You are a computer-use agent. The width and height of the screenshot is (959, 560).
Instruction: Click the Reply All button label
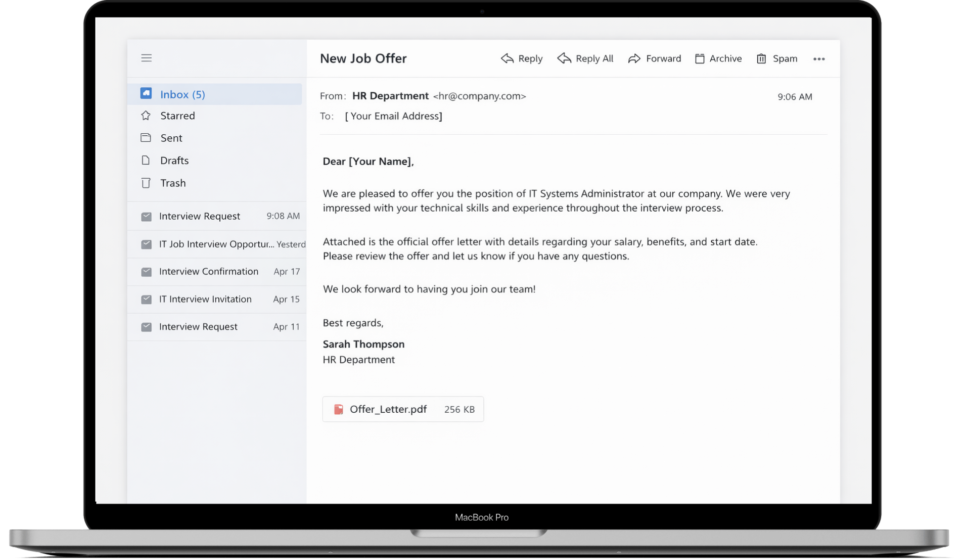coord(594,58)
